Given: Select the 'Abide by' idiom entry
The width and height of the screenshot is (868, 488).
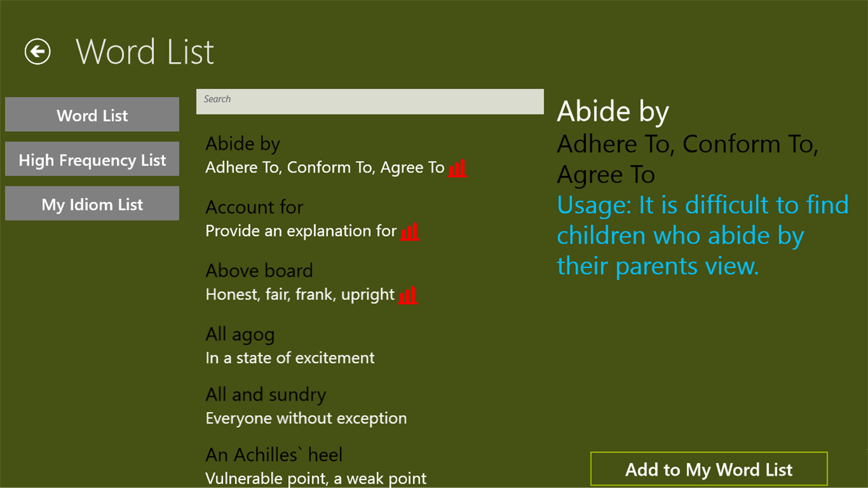Looking at the screenshot, I should [x=243, y=144].
